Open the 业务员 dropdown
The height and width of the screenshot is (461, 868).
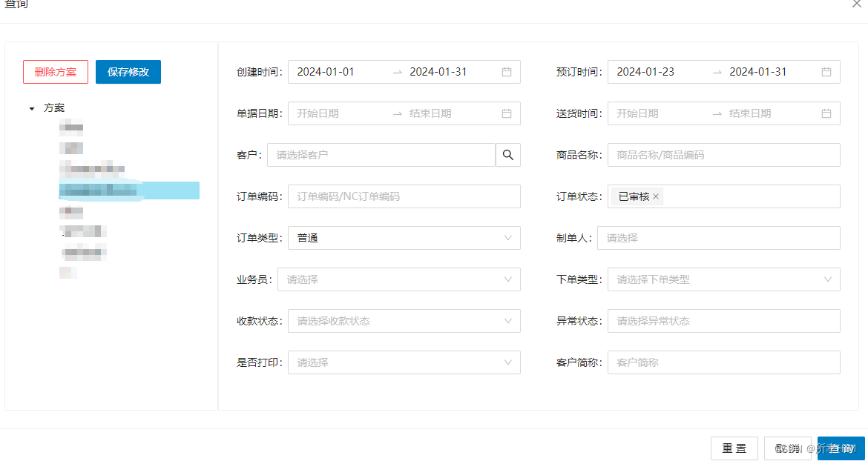[x=507, y=279]
